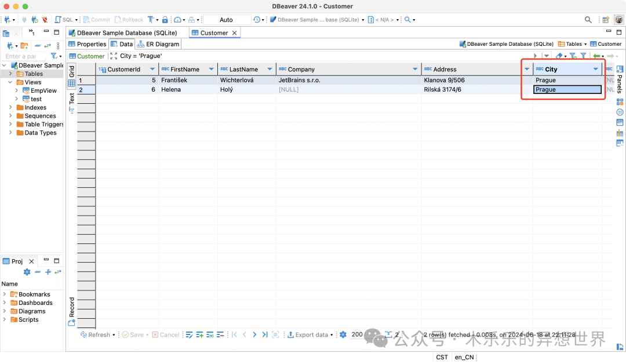The height and width of the screenshot is (364, 626).
Task: Click the City = 'Prague' filter field
Action: click(x=325, y=56)
